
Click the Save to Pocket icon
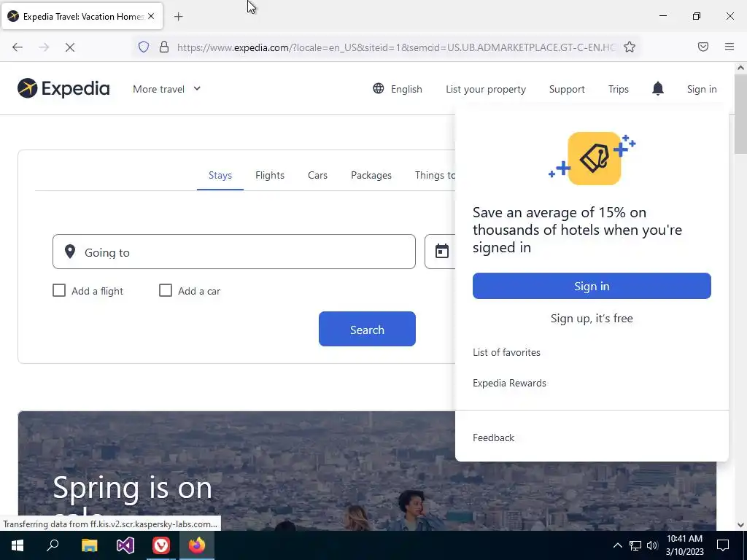tap(703, 47)
